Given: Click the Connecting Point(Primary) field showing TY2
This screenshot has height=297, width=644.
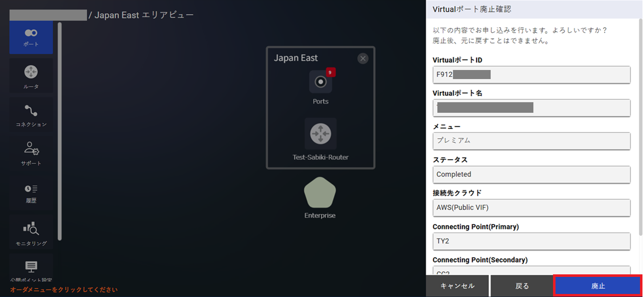Looking at the screenshot, I should pos(531,241).
